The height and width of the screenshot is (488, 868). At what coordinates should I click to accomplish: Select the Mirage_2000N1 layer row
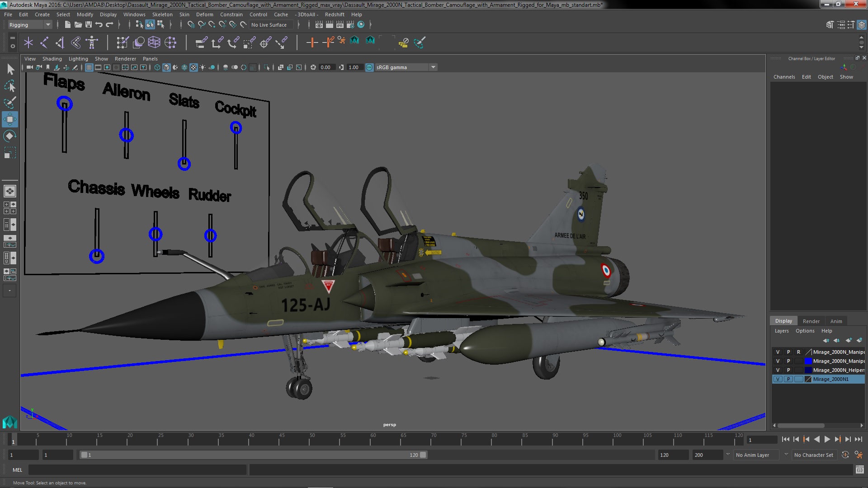coord(819,379)
